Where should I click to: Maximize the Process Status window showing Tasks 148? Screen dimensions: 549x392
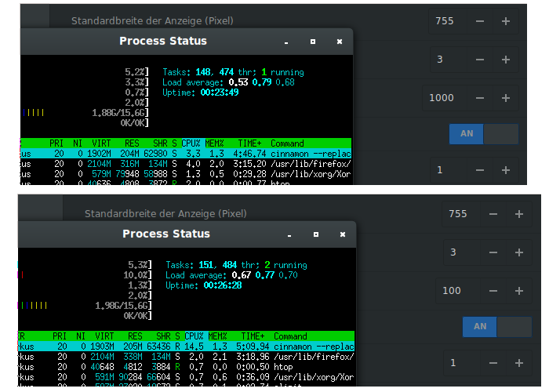pyautogui.click(x=313, y=42)
